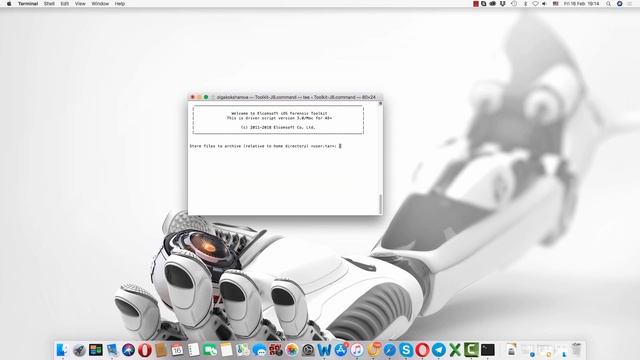Open the Apple menu
Screen dimensions: 640x360
(9, 4)
